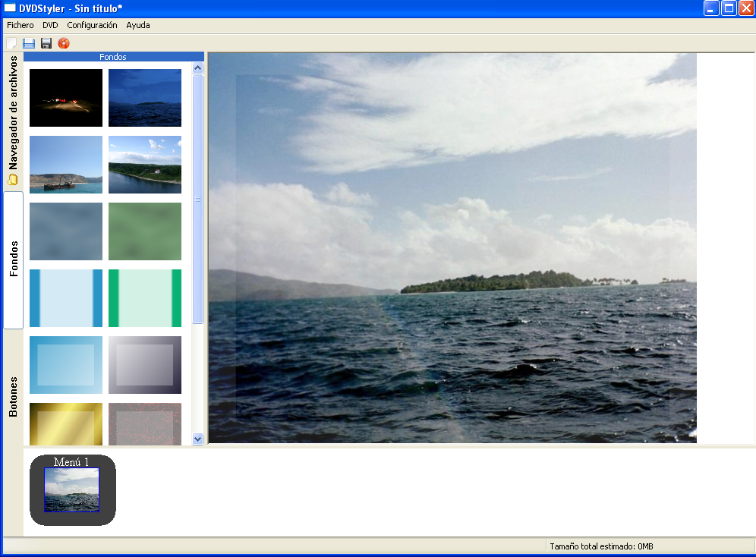
Task: Select the Fondos side tab
Action: (14, 260)
